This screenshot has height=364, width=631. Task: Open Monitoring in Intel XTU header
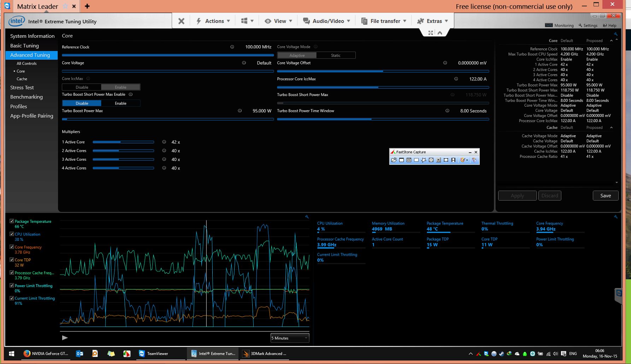[x=559, y=25]
